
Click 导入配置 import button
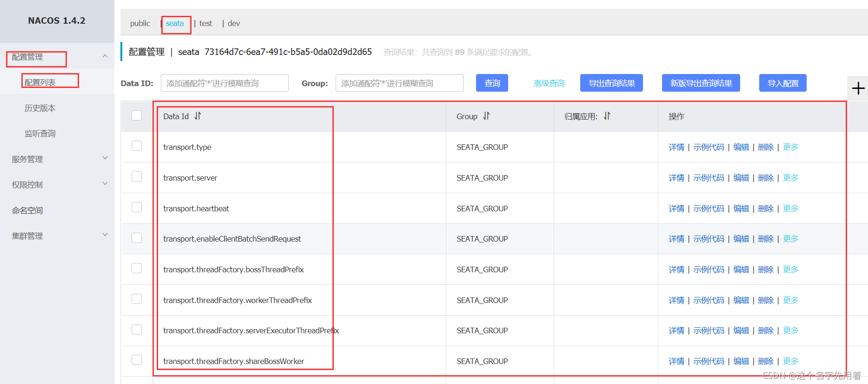pos(783,83)
